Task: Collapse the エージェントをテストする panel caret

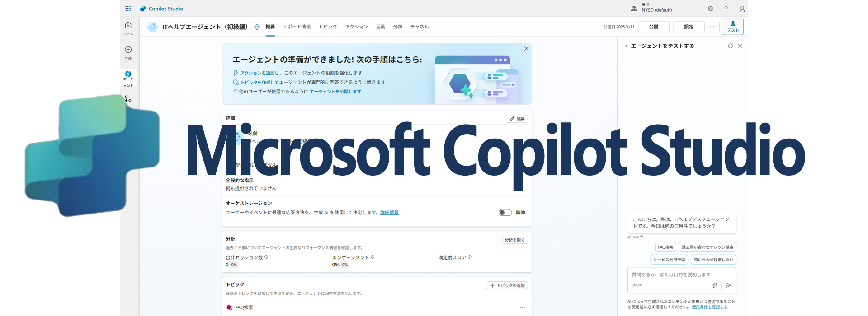Action: (626, 46)
